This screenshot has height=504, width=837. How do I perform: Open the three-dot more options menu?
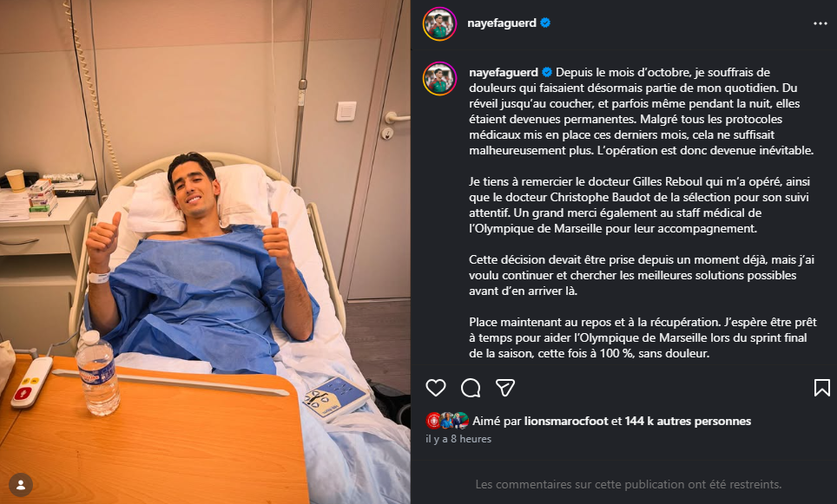(x=820, y=24)
